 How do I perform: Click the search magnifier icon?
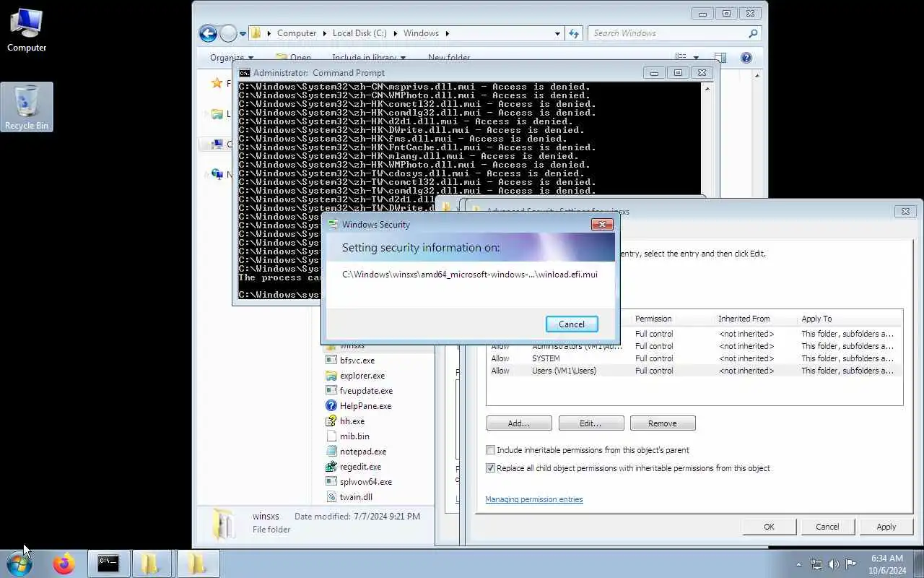(753, 33)
